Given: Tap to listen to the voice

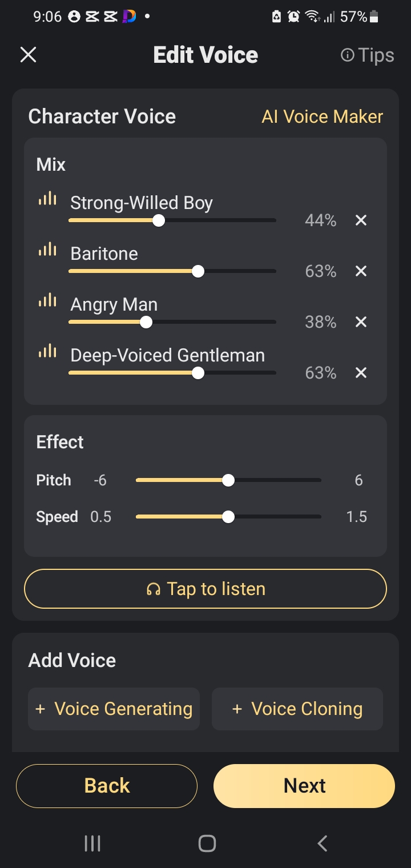Looking at the screenshot, I should point(205,589).
